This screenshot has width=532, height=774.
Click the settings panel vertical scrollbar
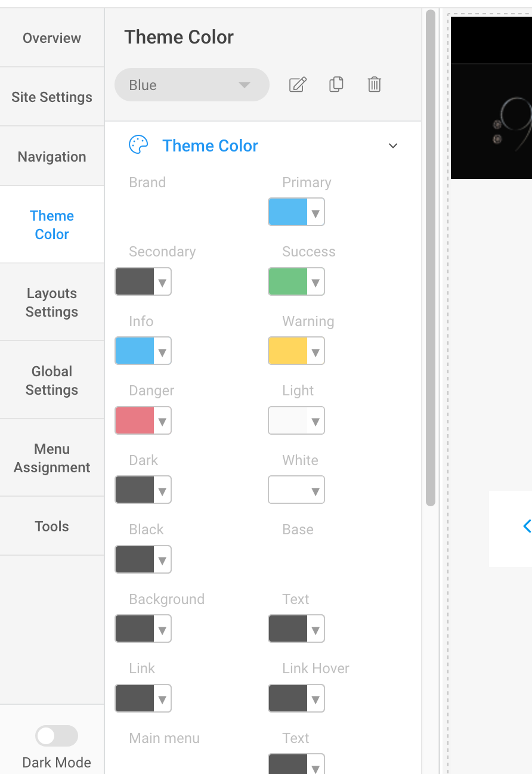(431, 258)
